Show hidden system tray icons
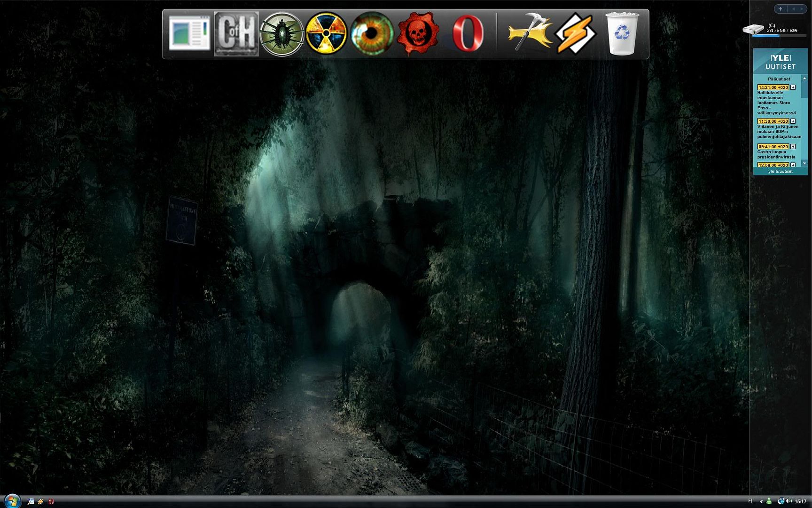The height and width of the screenshot is (508, 812). 761,501
